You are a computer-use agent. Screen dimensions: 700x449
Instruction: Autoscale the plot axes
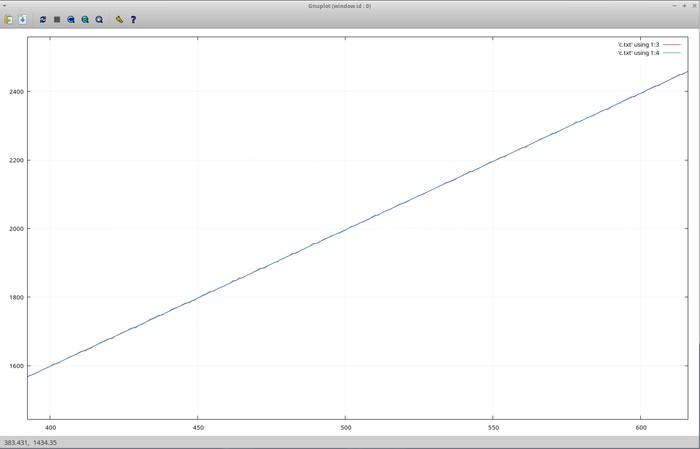[99, 19]
